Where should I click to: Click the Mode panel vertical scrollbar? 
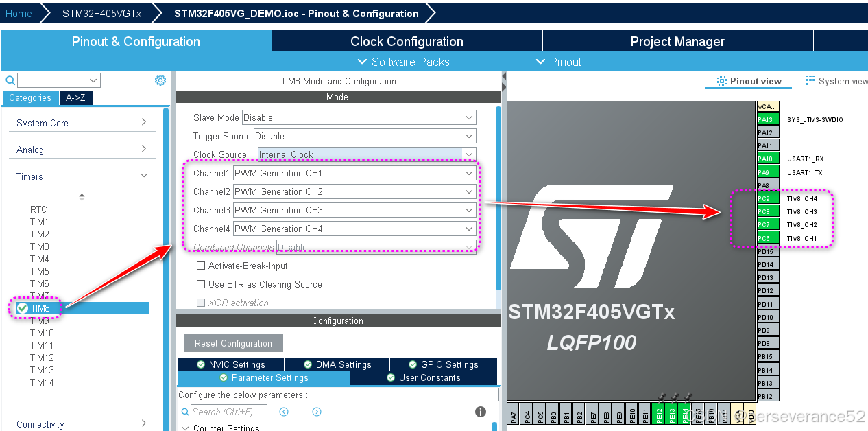[498, 198]
